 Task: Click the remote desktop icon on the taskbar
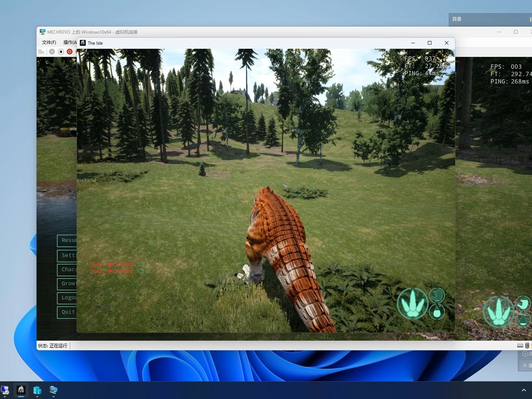pos(5,390)
